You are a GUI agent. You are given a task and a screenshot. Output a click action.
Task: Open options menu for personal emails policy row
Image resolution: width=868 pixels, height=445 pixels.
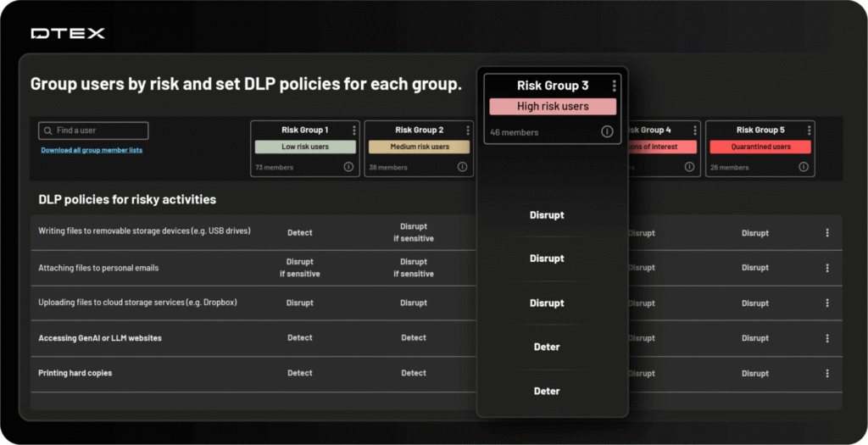point(827,268)
